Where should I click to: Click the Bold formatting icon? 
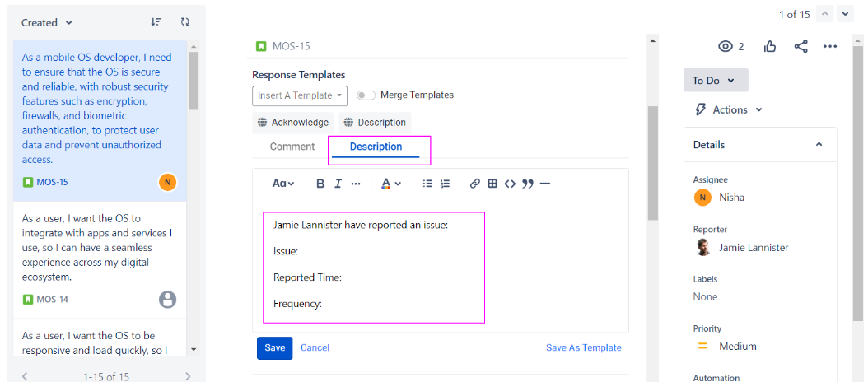pos(320,184)
